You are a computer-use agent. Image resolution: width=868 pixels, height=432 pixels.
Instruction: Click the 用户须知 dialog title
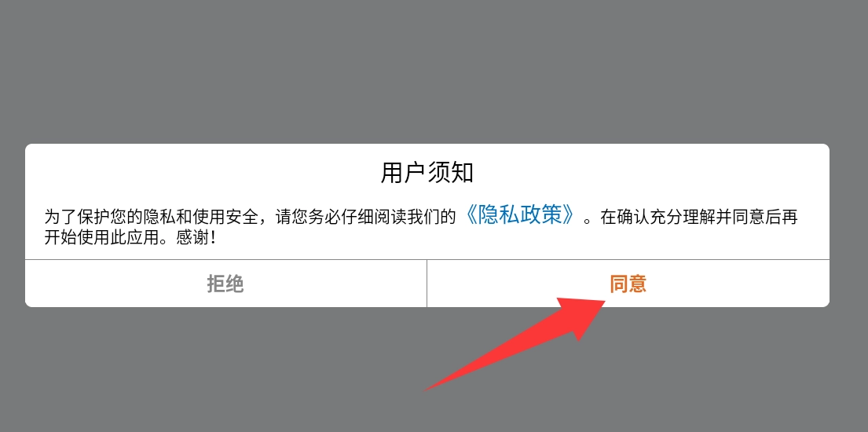point(427,174)
